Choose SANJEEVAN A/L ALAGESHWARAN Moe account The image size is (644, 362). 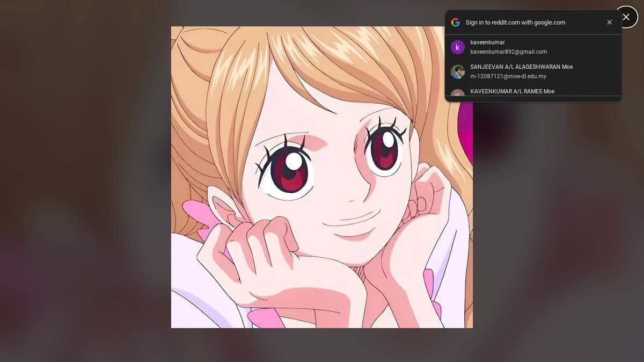coord(533,71)
